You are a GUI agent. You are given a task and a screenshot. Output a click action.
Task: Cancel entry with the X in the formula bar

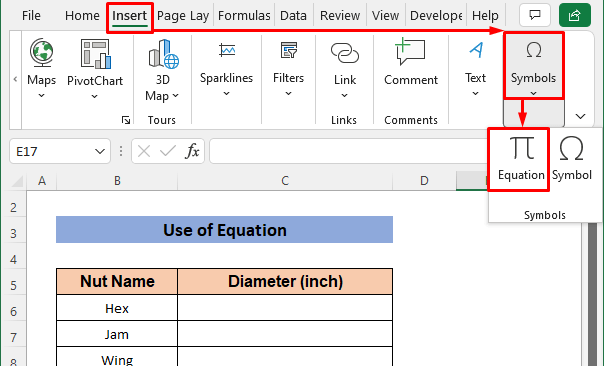pos(144,151)
